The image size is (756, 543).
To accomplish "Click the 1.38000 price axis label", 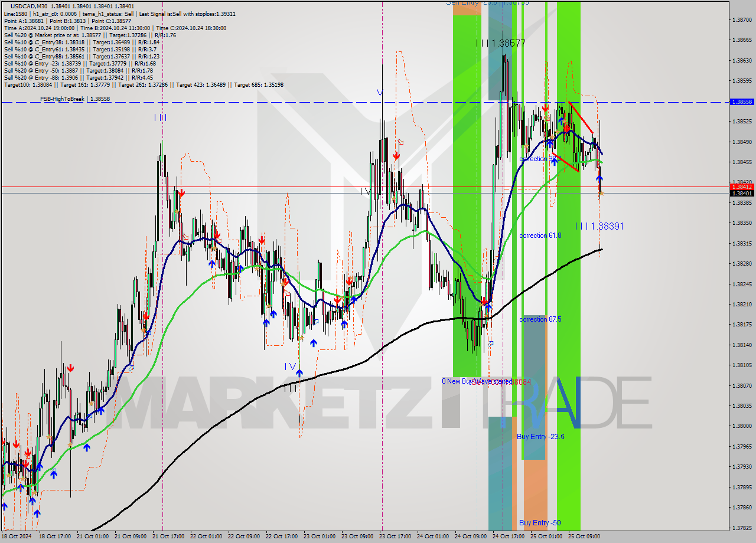I will point(741,426).
